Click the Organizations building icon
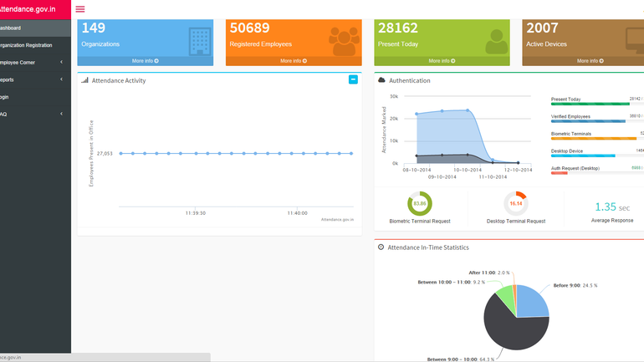The height and width of the screenshot is (362, 644). 199,39
